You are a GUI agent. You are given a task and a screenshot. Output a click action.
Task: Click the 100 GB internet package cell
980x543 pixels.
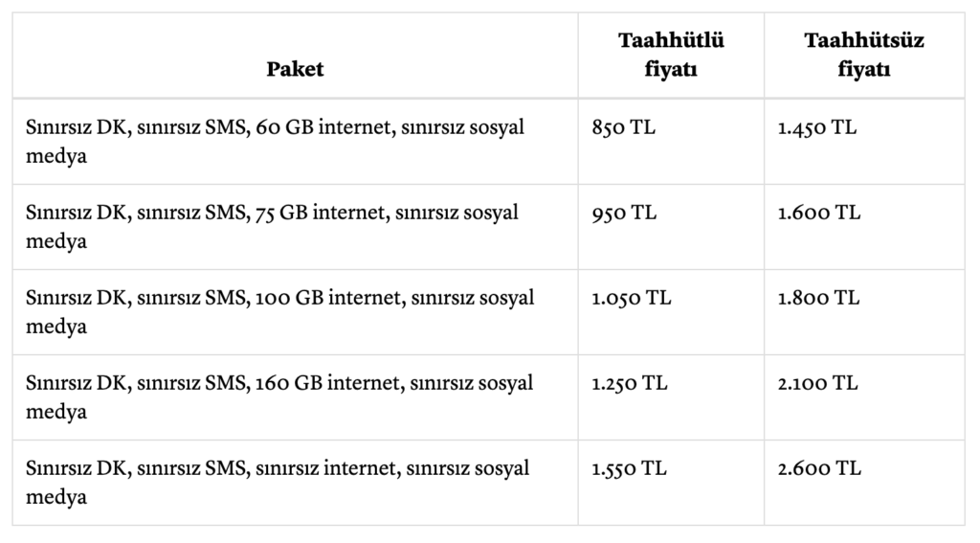tap(280, 311)
